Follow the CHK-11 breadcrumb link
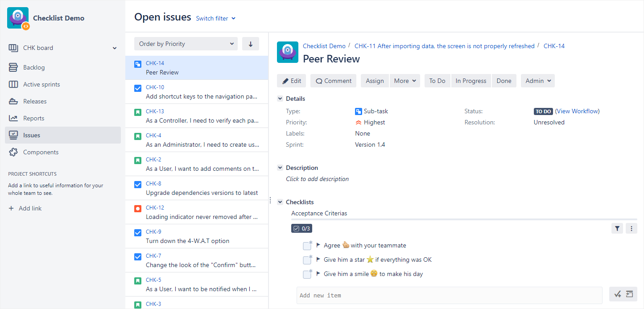Viewport: 644px width, 309px height. pyautogui.click(x=444, y=45)
